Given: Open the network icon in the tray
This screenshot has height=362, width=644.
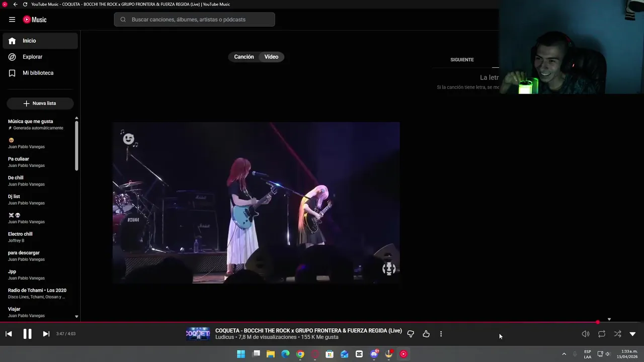Looking at the screenshot, I should [600, 354].
